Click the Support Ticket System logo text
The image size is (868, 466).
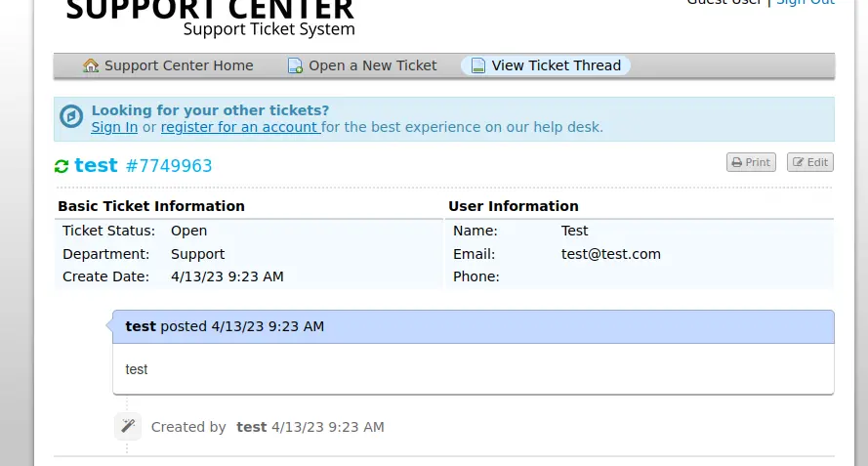(269, 29)
